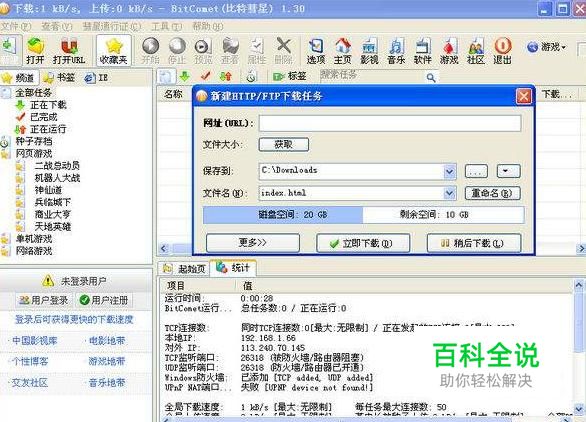Open the View (查看) menu

point(56,27)
